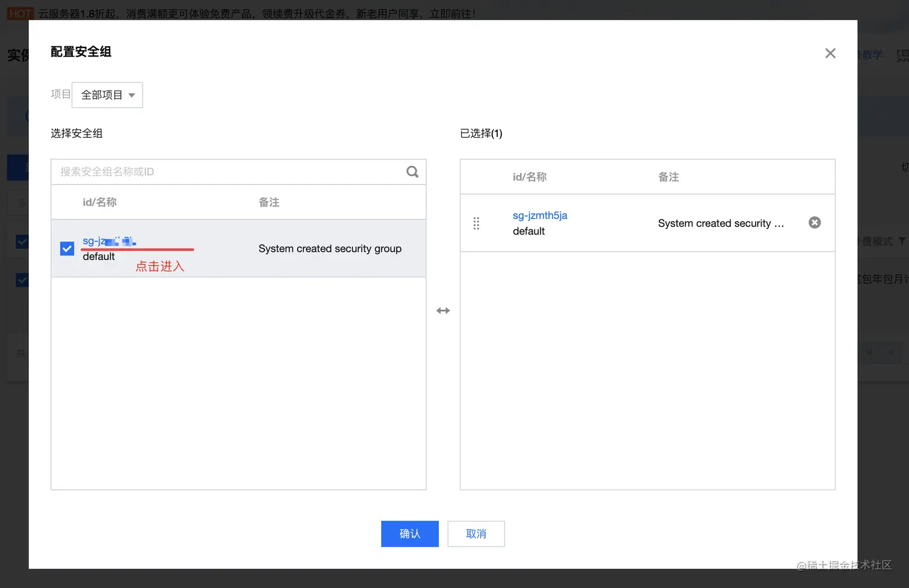Click the HOT promotion banner text
909x588 pixels.
click(x=257, y=13)
